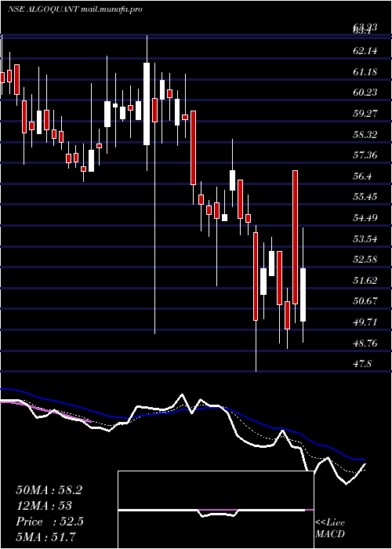
Task: Click the 61.18 price axis label
Action: pyautogui.click(x=365, y=72)
